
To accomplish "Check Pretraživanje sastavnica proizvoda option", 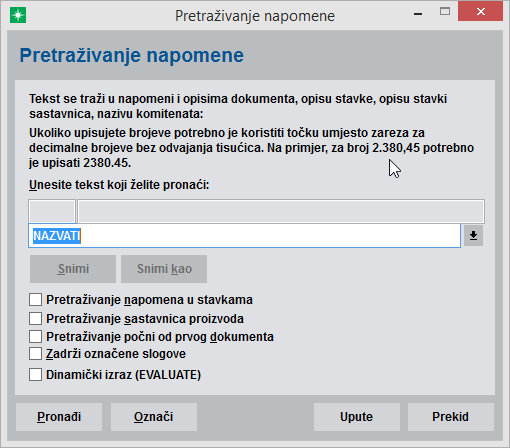I will click(x=35, y=318).
